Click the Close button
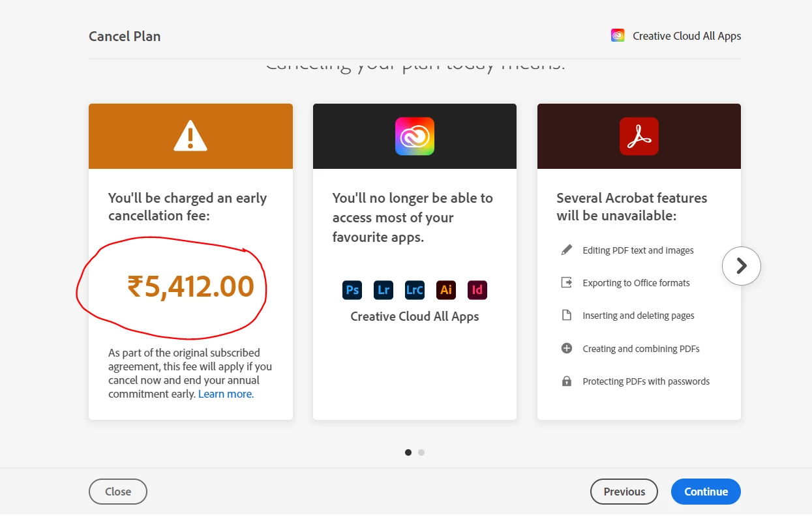This screenshot has height=532, width=812. [118, 492]
